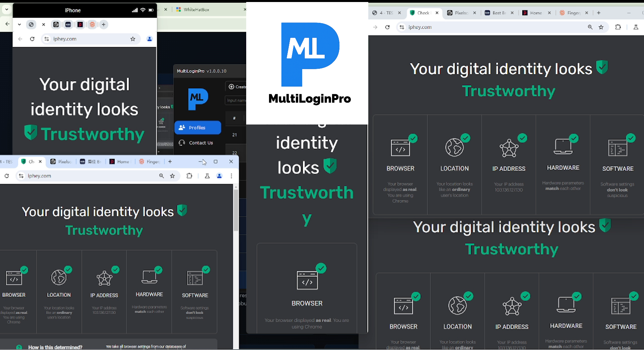The height and width of the screenshot is (350, 644).
Task: Reload the page in the iPhone window
Action: (x=32, y=39)
